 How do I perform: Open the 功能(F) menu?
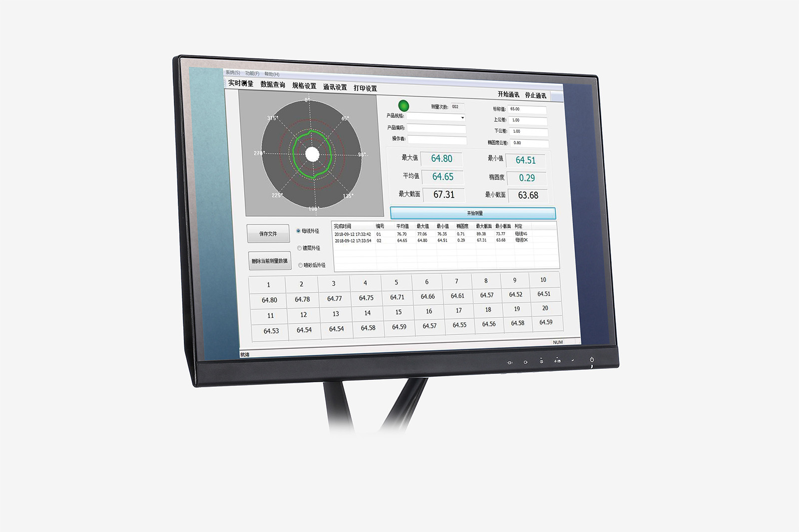tap(252, 73)
